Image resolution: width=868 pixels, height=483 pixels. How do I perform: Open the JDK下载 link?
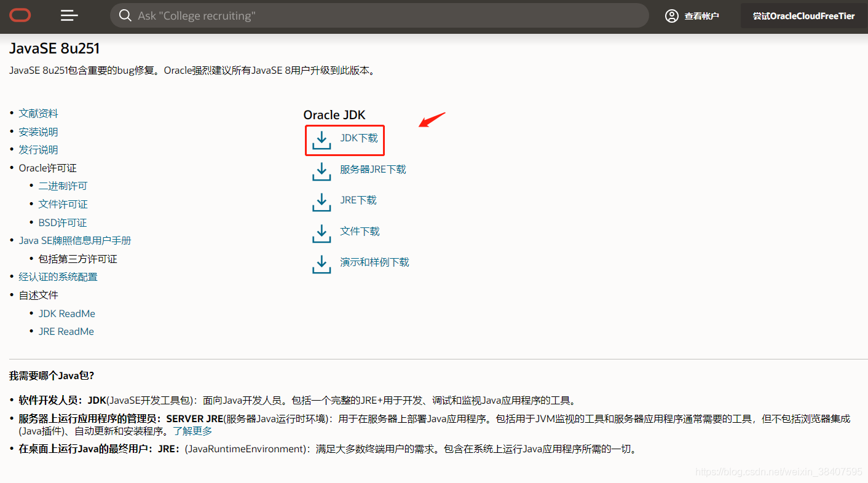pos(359,138)
